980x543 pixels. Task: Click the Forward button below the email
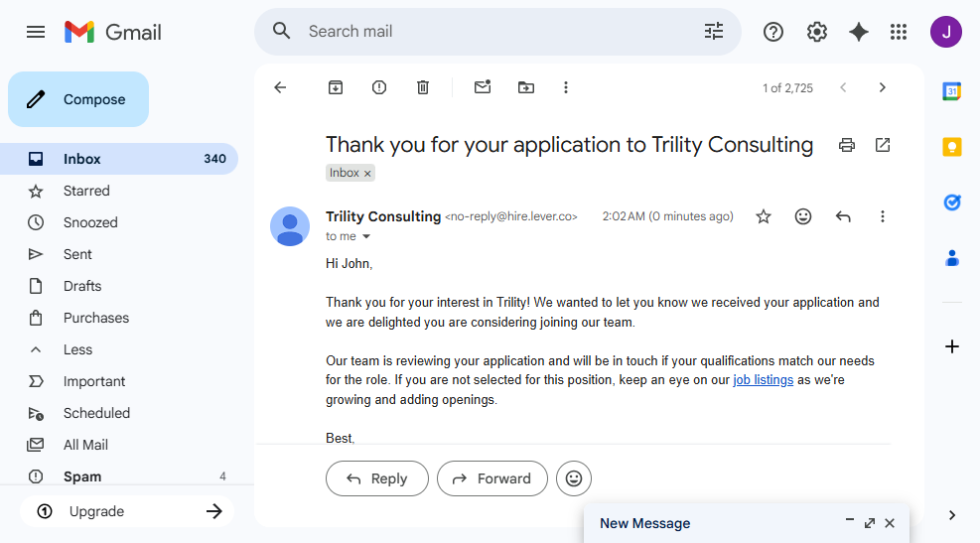pos(491,478)
